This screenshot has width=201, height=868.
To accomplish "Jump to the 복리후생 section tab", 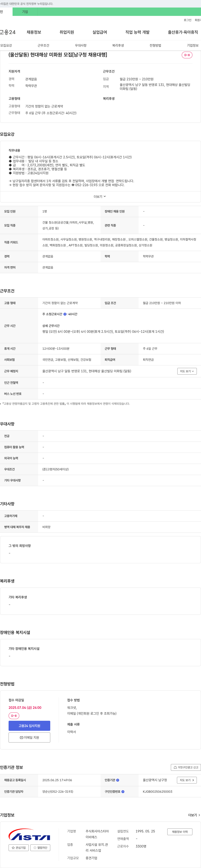I will point(118,45).
